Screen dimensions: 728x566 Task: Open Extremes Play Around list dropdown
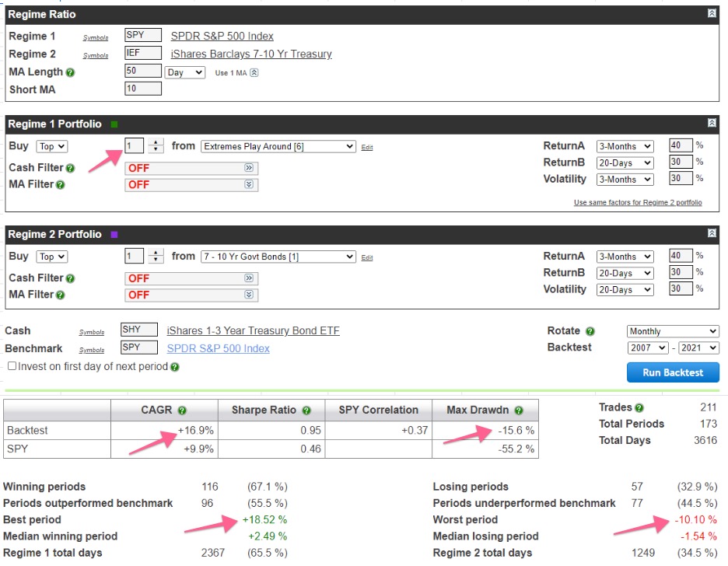(278, 146)
